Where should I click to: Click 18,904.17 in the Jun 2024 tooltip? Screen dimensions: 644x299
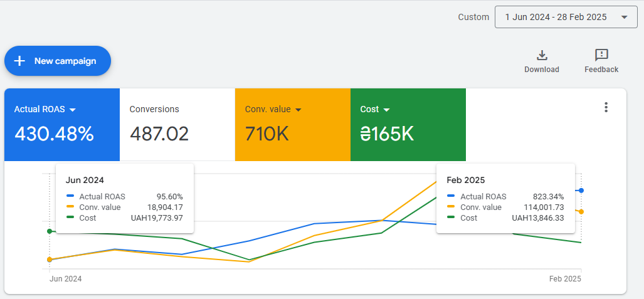click(165, 207)
